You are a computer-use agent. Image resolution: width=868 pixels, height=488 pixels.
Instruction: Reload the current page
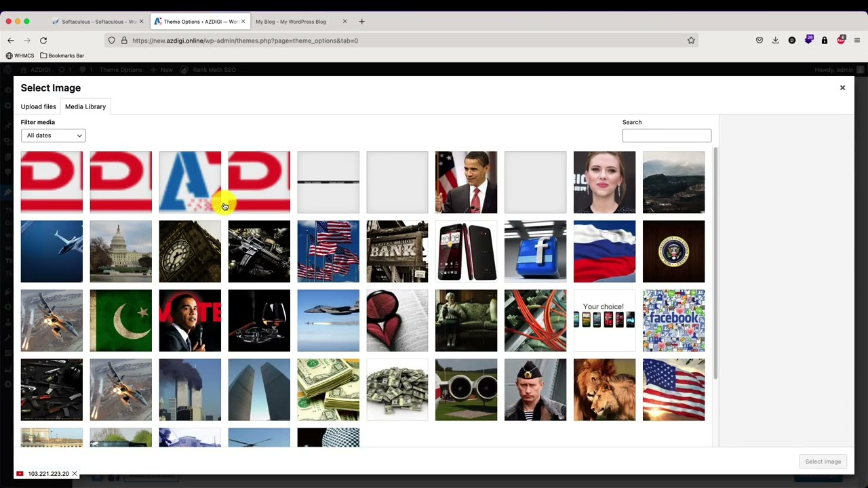coord(43,41)
